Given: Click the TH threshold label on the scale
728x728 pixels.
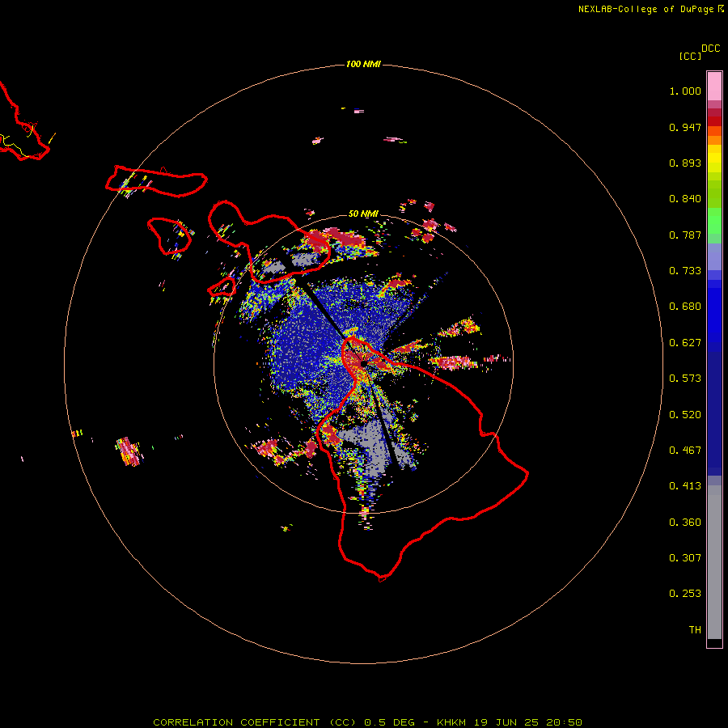Looking at the screenshot, I should pos(695,630).
